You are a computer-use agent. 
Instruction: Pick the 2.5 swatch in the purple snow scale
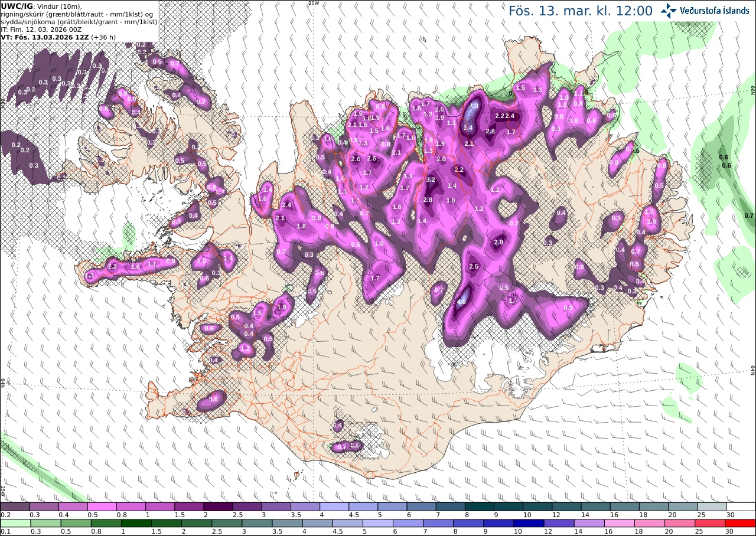[x=247, y=506]
